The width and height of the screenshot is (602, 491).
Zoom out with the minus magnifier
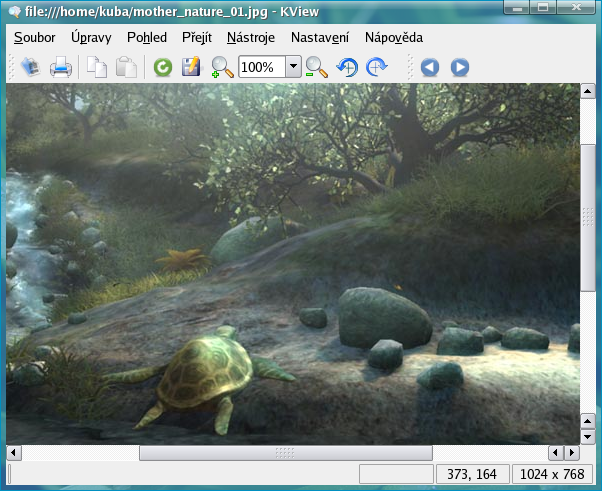(x=316, y=67)
